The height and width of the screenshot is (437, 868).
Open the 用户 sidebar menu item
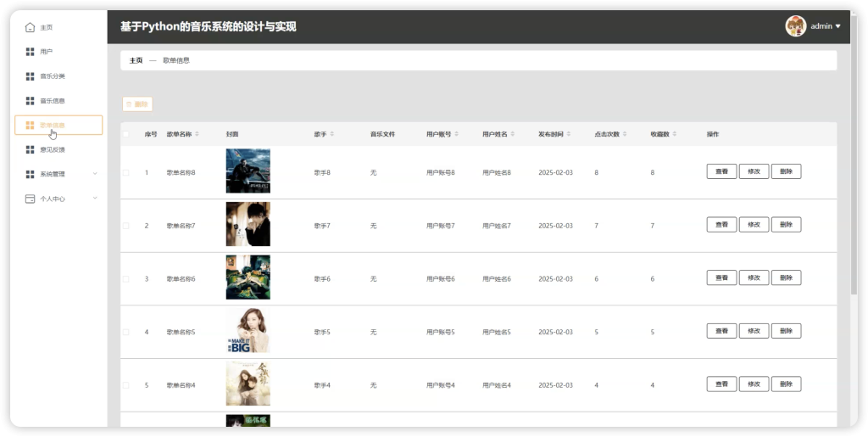coord(58,52)
